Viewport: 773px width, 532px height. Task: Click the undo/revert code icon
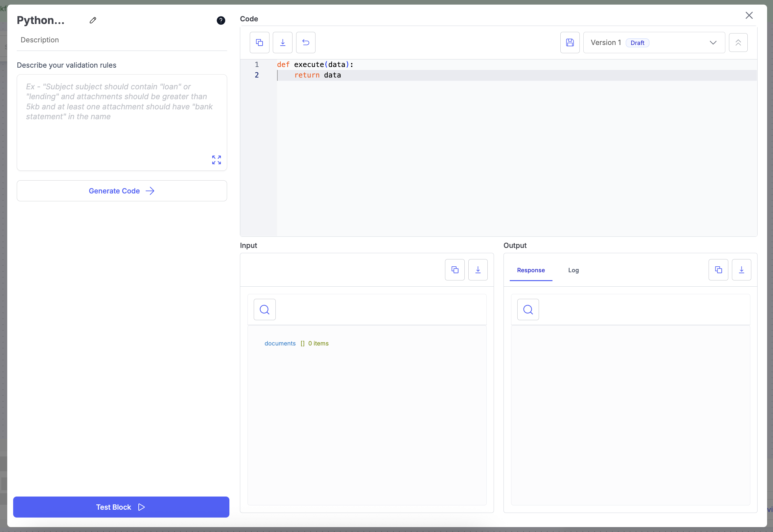(x=306, y=42)
